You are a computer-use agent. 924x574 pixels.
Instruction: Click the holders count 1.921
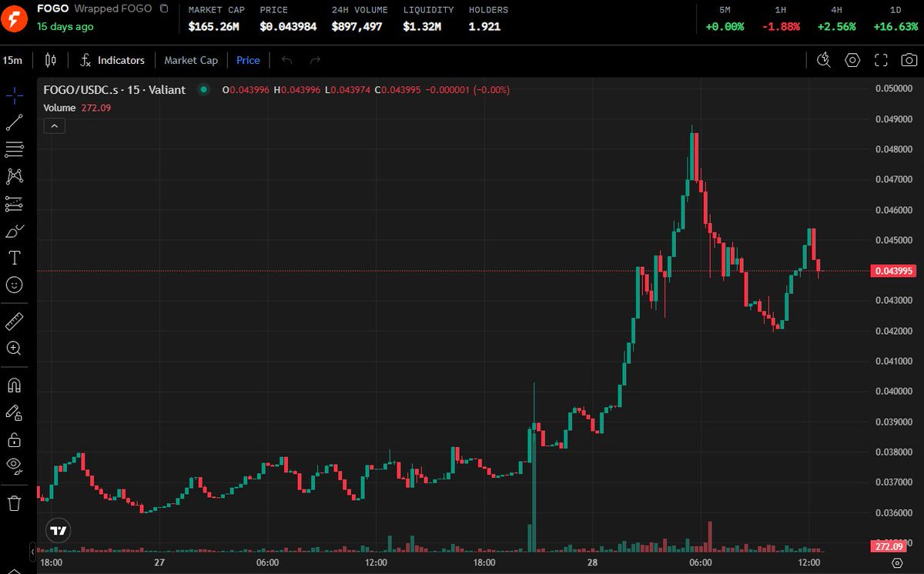[x=484, y=26]
